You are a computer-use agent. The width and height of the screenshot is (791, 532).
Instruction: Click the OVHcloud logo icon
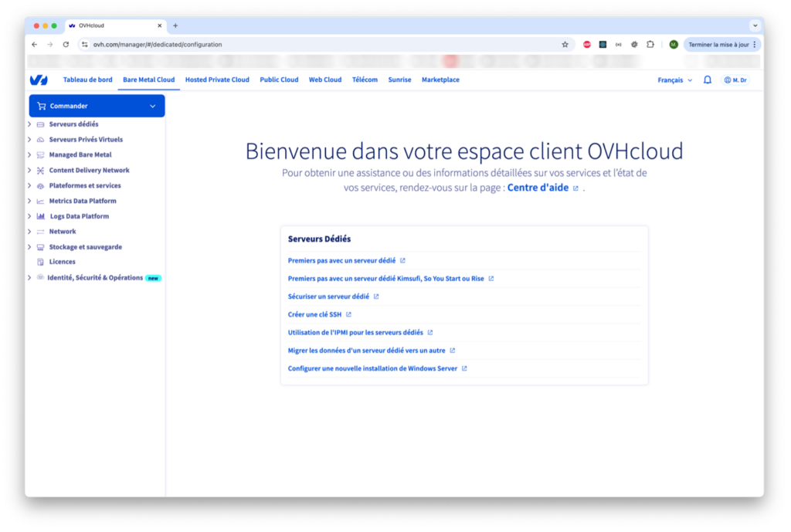[x=39, y=80]
